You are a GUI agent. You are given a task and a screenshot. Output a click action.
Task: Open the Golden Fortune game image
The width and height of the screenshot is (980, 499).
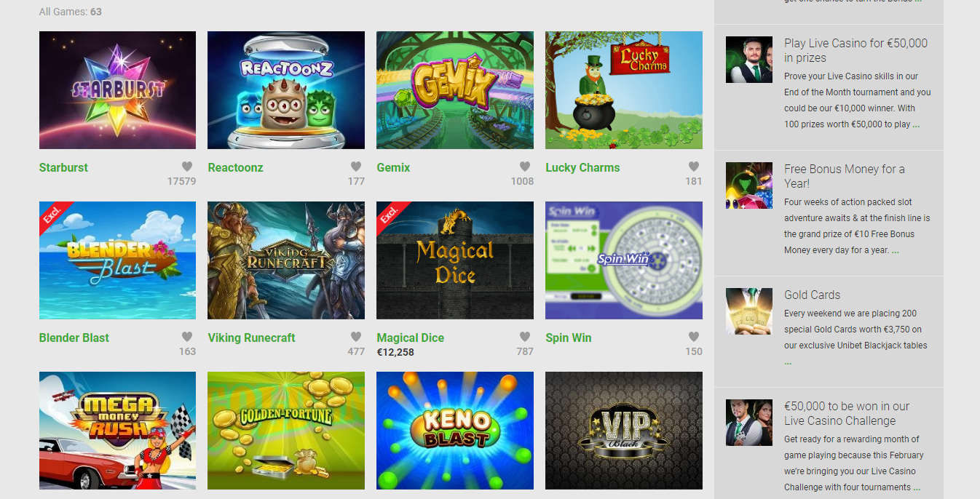pos(286,431)
